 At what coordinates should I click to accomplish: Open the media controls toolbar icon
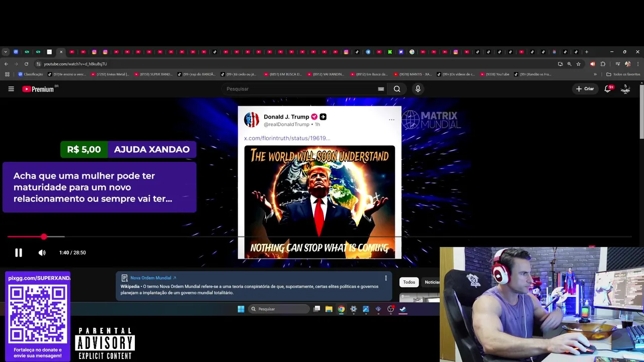(x=617, y=64)
